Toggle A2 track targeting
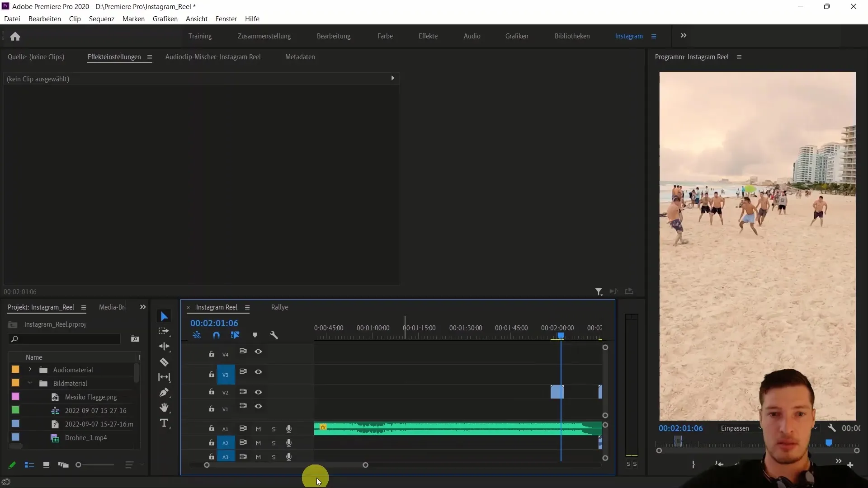 (226, 443)
